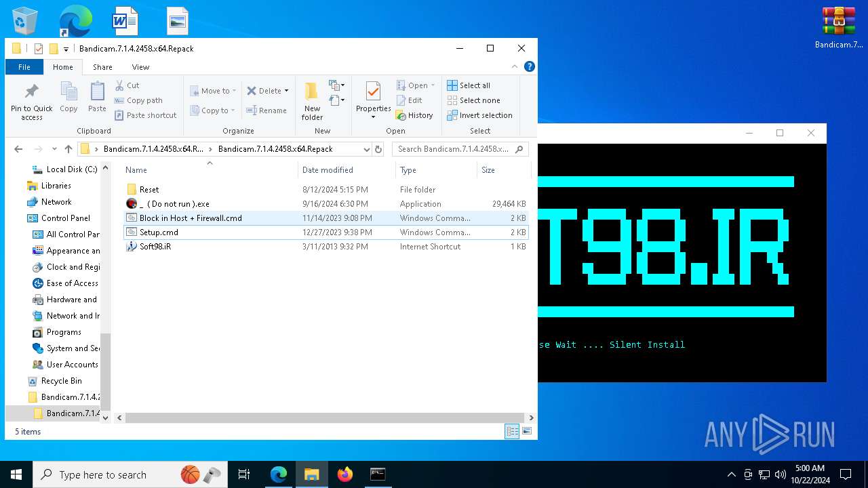The image size is (868, 488).
Task: Open Explorer Help question mark icon
Action: (x=530, y=66)
